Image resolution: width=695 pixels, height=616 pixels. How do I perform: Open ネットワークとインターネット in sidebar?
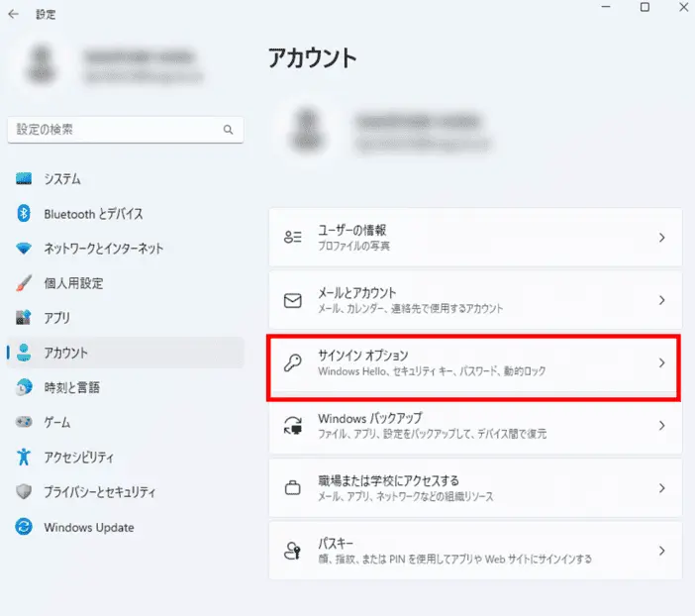click(x=103, y=249)
